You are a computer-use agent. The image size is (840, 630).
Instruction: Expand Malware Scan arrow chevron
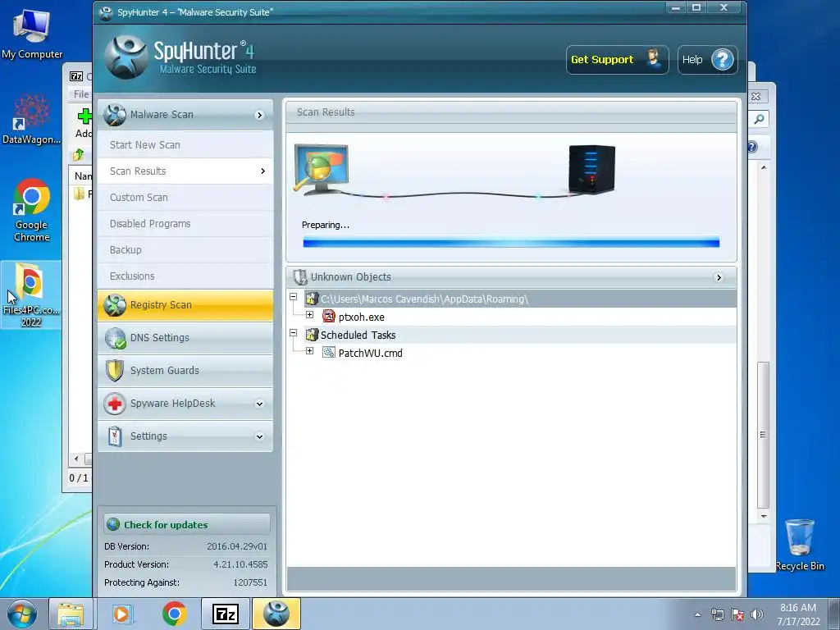259,115
